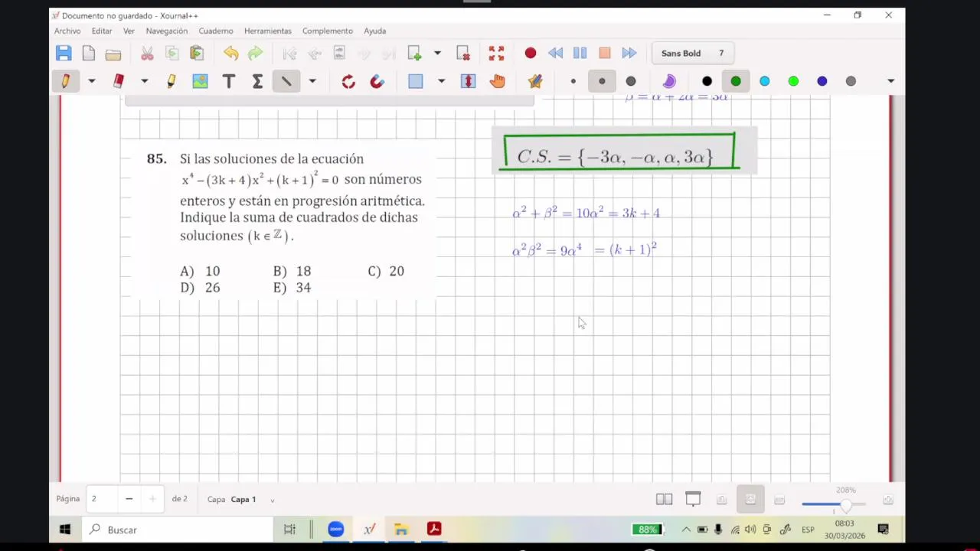Viewport: 980px width, 551px height.
Task: Open drawing type dropdown next to the Line tool
Action: 312,81
